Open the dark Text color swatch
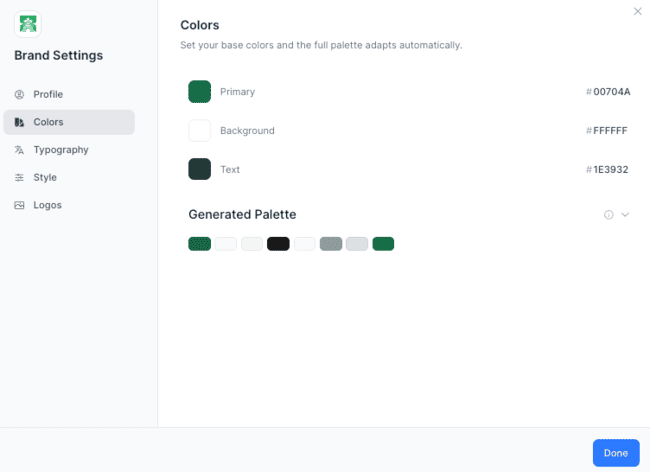Viewport: 650px width, 472px height. [199, 169]
